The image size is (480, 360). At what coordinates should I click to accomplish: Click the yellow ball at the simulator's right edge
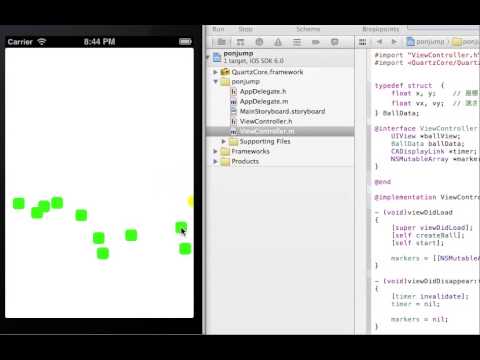coord(191,201)
